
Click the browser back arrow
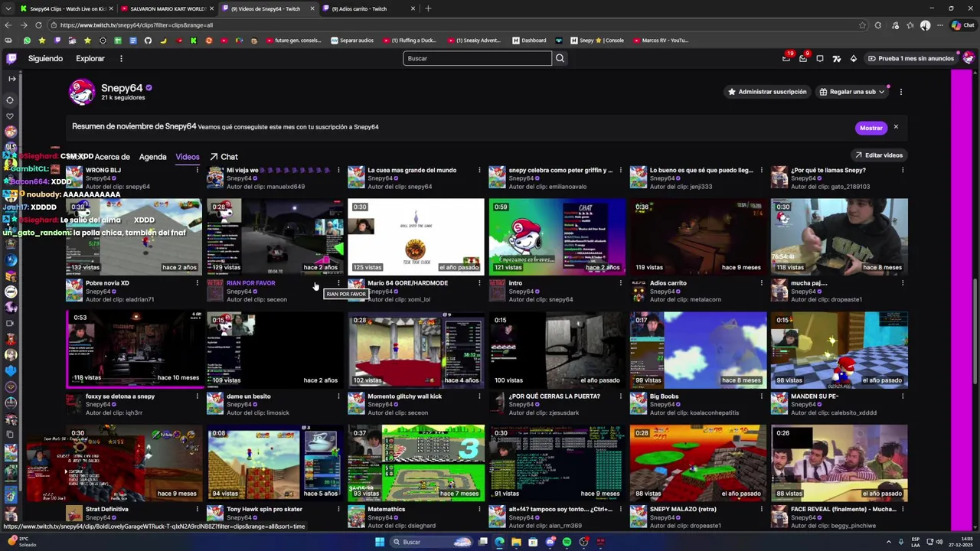[8, 24]
